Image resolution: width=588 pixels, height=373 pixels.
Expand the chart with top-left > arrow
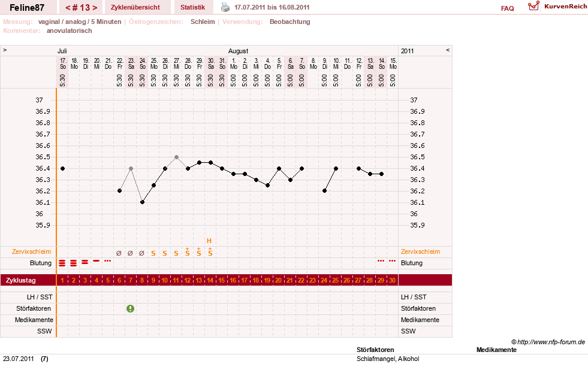[5, 50]
